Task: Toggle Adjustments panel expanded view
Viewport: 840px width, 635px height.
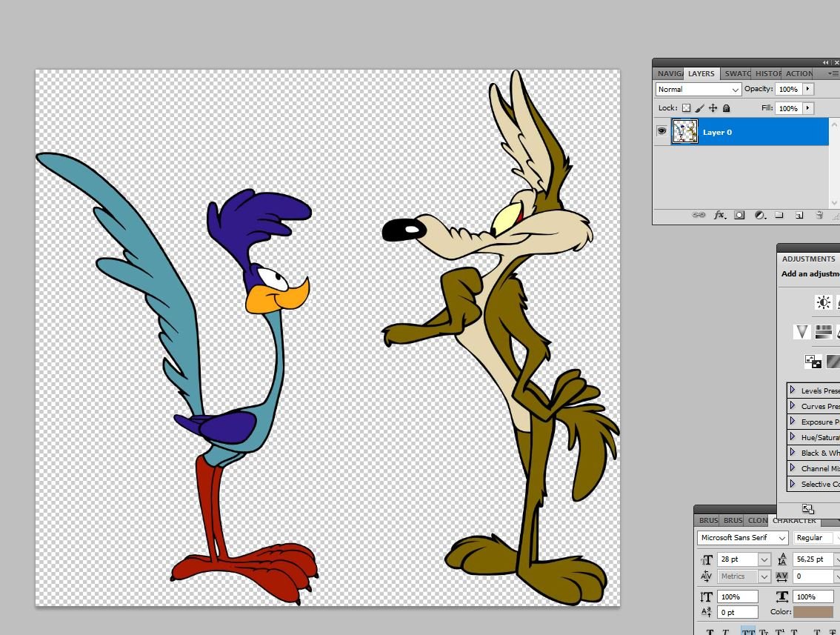Action: 808,509
